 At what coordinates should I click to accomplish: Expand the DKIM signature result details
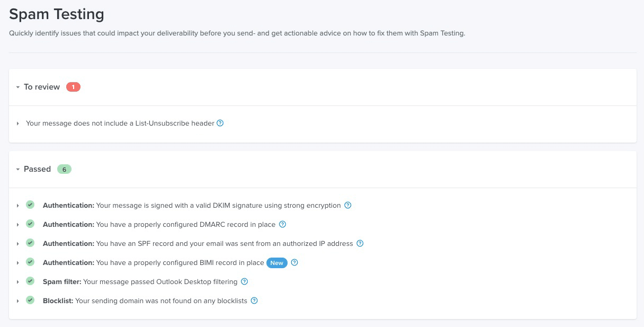(17, 205)
